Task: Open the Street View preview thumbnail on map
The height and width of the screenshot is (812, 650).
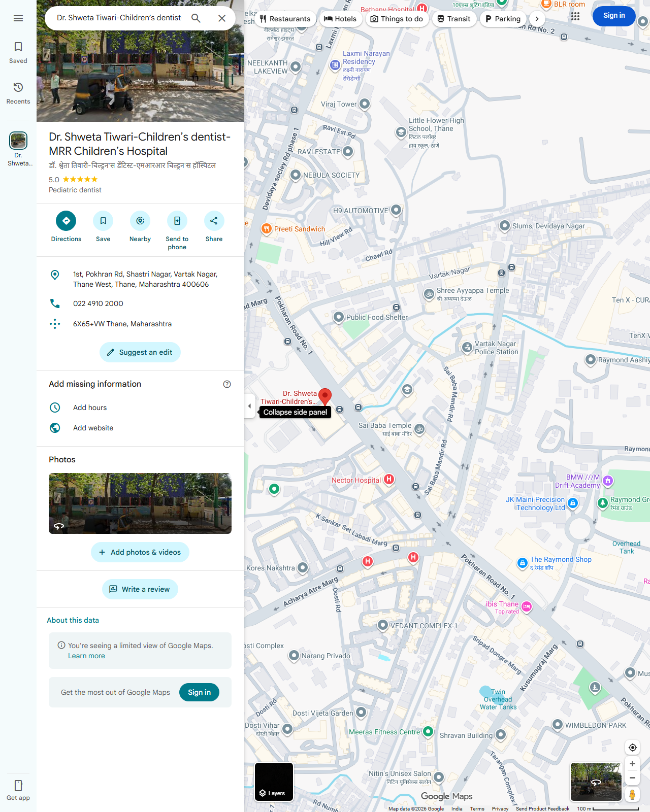Action: [596, 782]
